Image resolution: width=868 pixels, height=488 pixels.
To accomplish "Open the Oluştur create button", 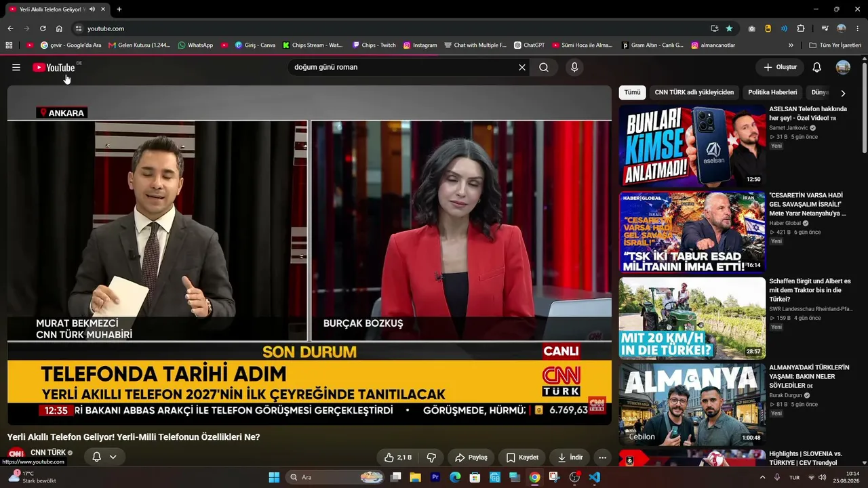I will click(781, 67).
